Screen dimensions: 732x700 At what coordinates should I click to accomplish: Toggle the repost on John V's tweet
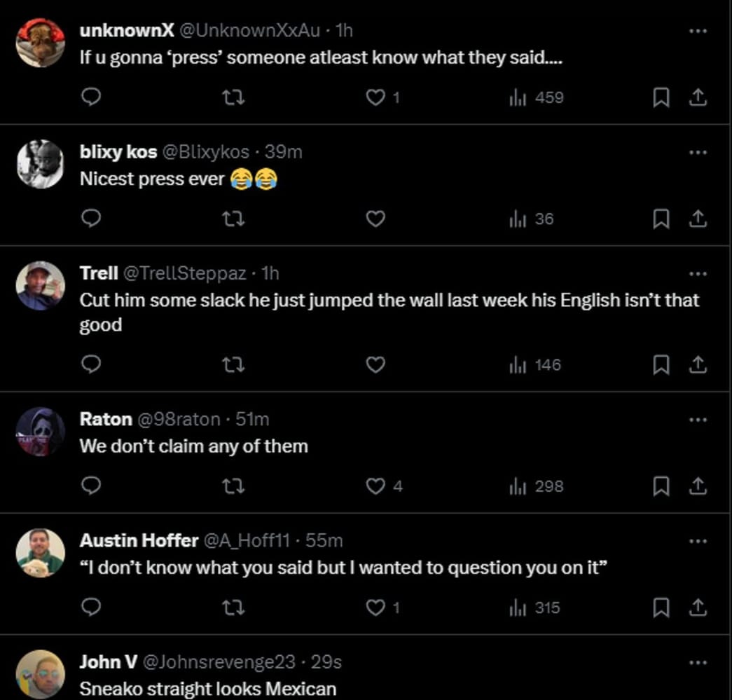pyautogui.click(x=235, y=697)
